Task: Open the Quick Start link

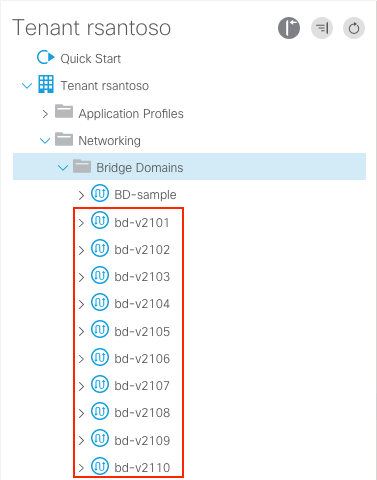Action: tap(91, 59)
